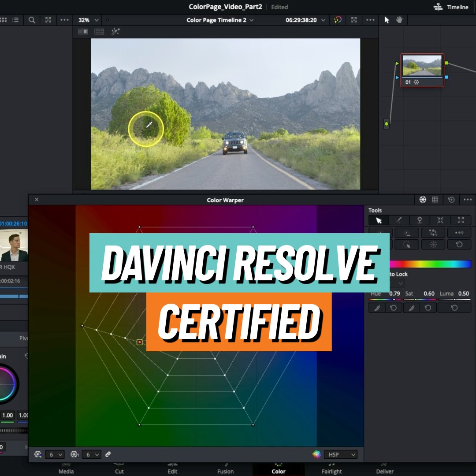Select the Pin tool in Color Warper Tools

(420, 220)
